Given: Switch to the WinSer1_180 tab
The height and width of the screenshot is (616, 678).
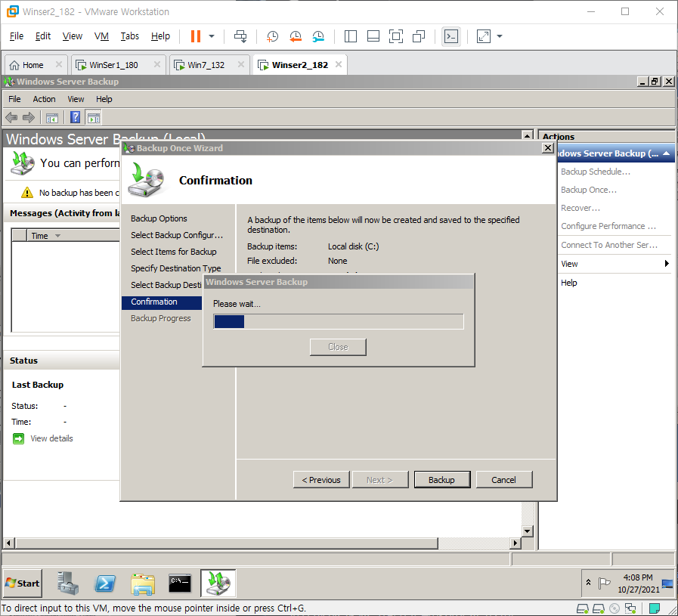Looking at the screenshot, I should pyautogui.click(x=113, y=65).
